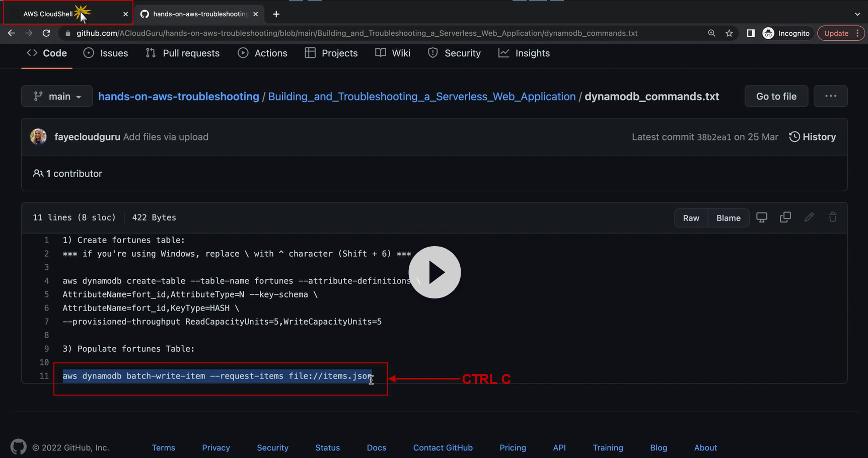Click the zoom magnifier icon in address bar
Image resolution: width=868 pixels, height=458 pixels.
(711, 33)
